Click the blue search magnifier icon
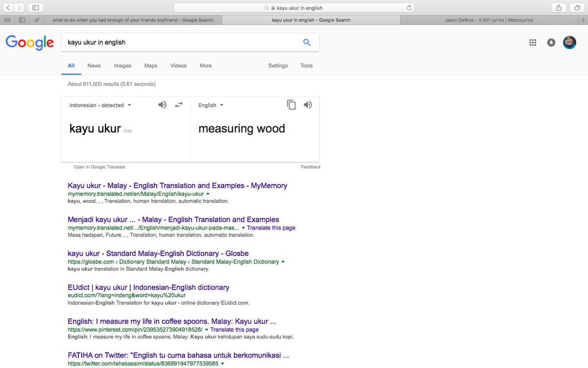 point(307,42)
